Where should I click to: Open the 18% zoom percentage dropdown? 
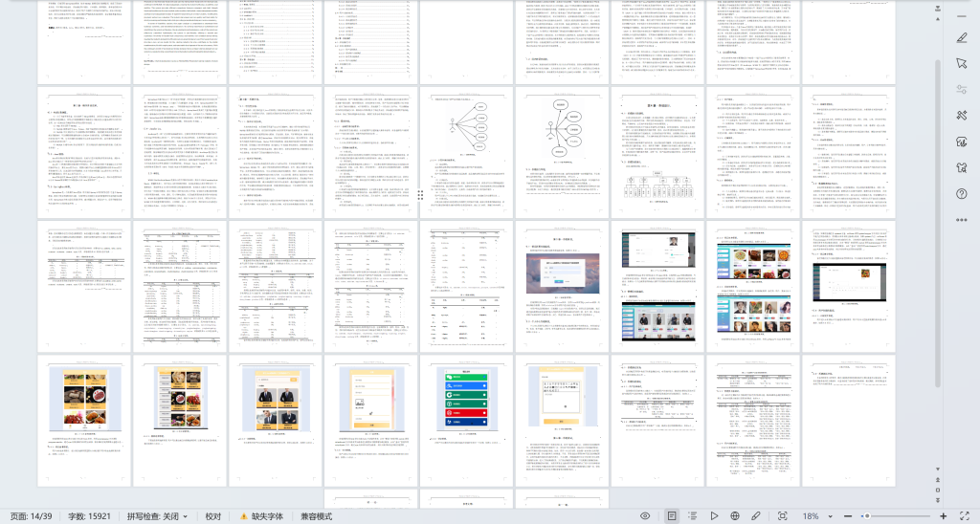(x=811, y=516)
